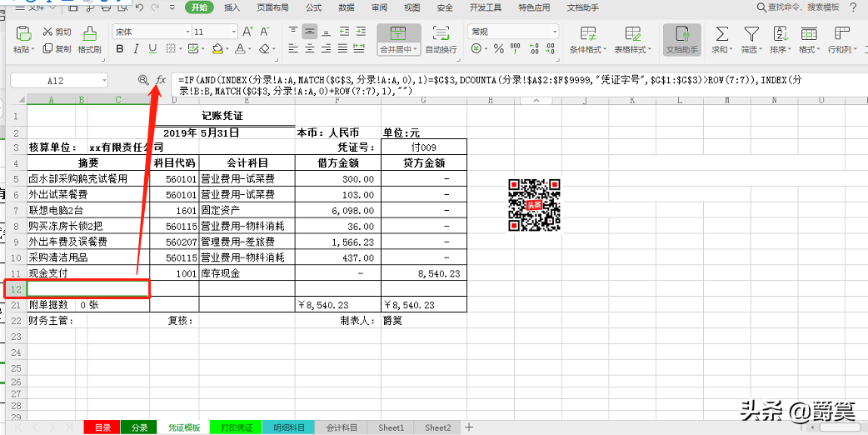
Task: Click the search commands (查找命令) field
Action: tap(799, 7)
